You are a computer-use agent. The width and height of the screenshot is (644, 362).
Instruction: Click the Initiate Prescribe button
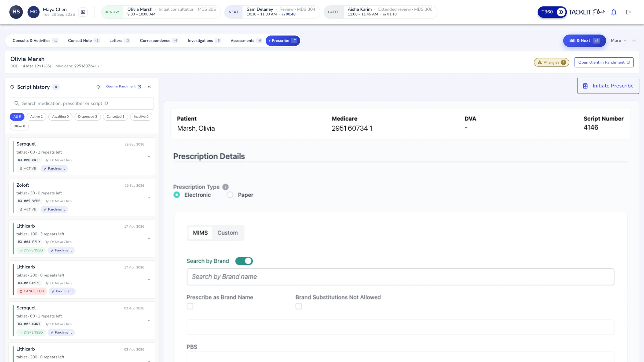[608, 86]
